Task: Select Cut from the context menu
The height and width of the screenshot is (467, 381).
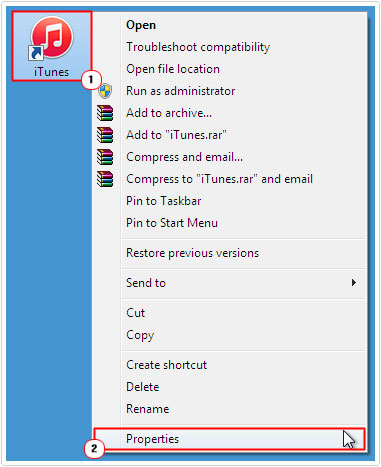Action: (230, 313)
